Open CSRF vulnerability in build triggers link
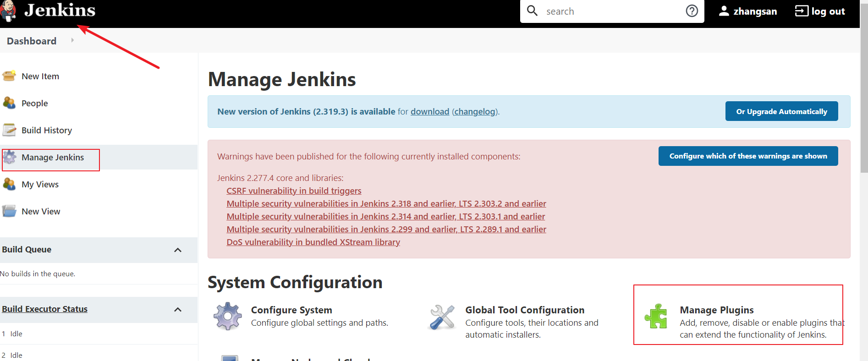868x361 pixels. pyautogui.click(x=294, y=191)
